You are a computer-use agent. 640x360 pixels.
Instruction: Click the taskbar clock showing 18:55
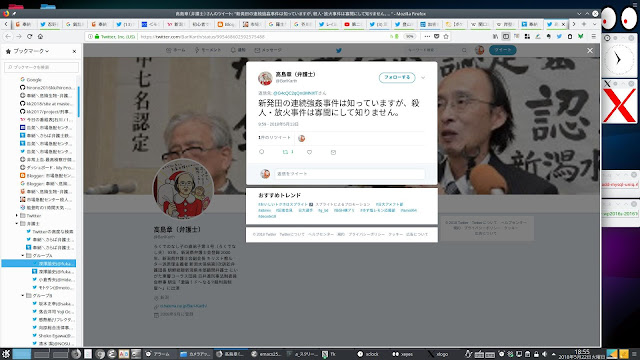(582, 354)
